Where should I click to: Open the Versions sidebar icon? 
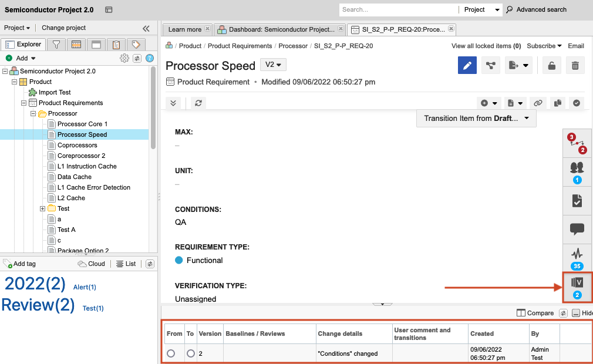coord(577,287)
